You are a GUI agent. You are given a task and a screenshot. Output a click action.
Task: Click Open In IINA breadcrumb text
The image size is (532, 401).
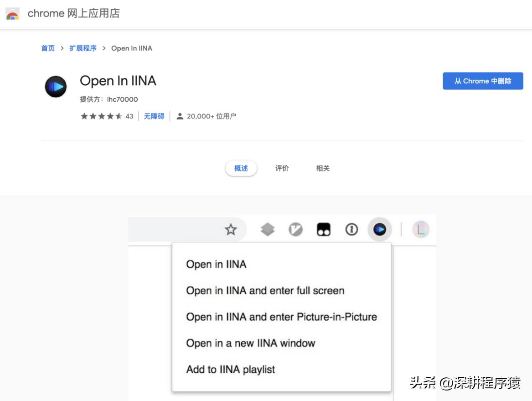(132, 48)
